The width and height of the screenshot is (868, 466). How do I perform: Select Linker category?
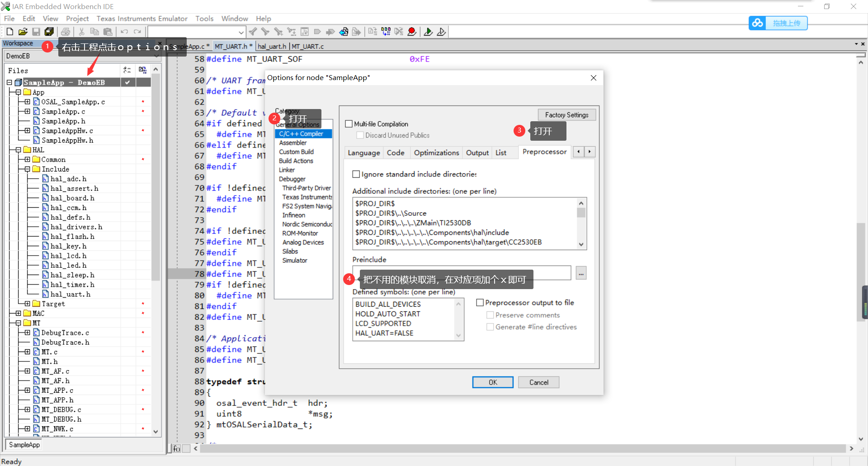(x=287, y=170)
